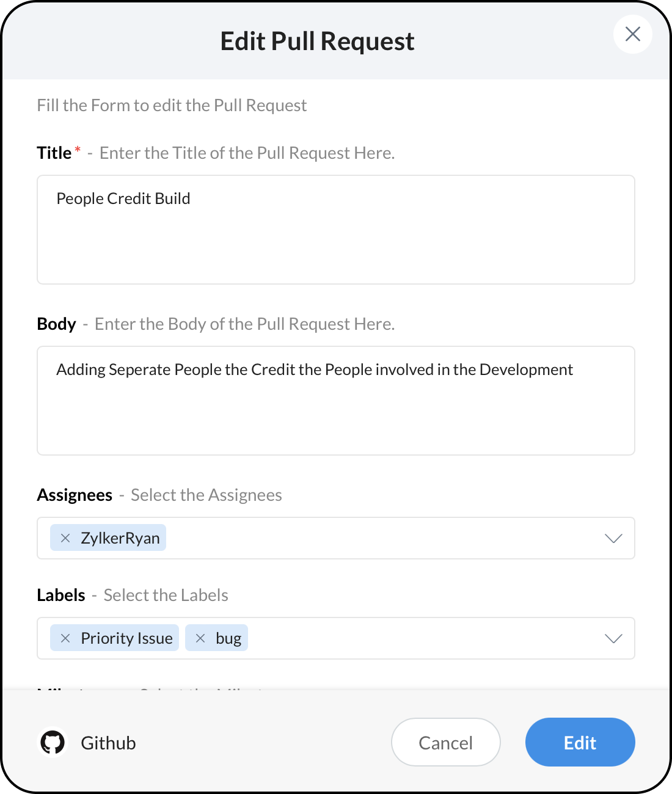Submit changes with the Edit button
672x794 pixels.
(580, 742)
